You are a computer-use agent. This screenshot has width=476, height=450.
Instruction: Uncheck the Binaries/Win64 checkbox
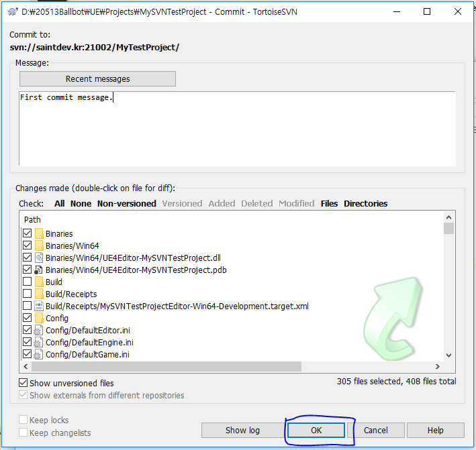(27, 245)
